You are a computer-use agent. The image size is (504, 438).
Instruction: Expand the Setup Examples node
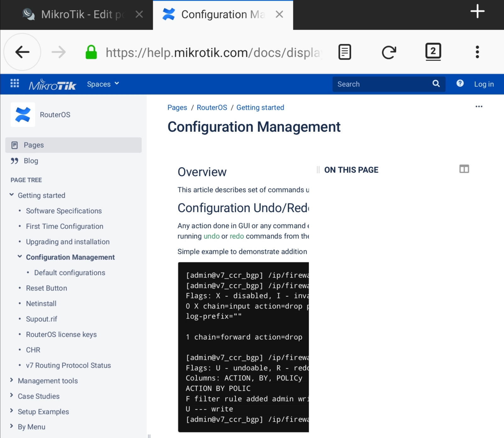pyautogui.click(x=12, y=411)
